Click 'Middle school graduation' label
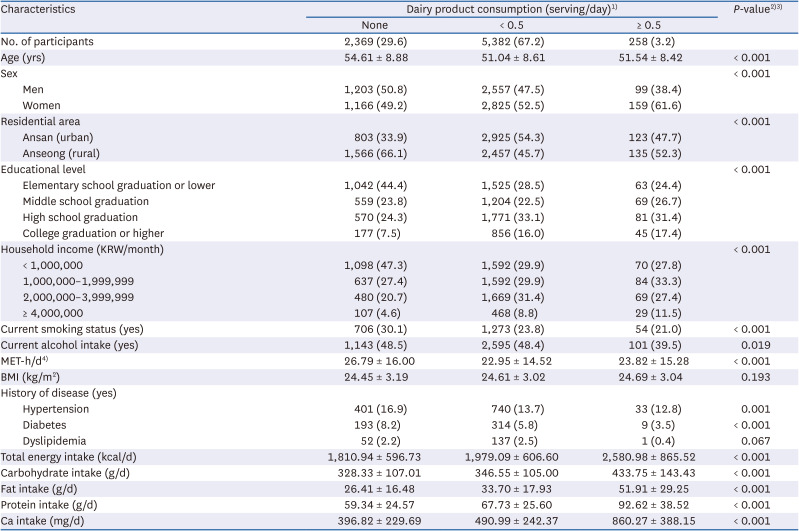Screen dimensions: 799x531 tap(86, 201)
